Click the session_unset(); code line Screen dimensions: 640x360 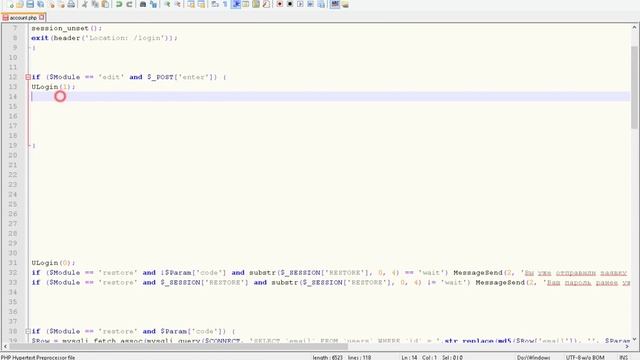coord(67,28)
